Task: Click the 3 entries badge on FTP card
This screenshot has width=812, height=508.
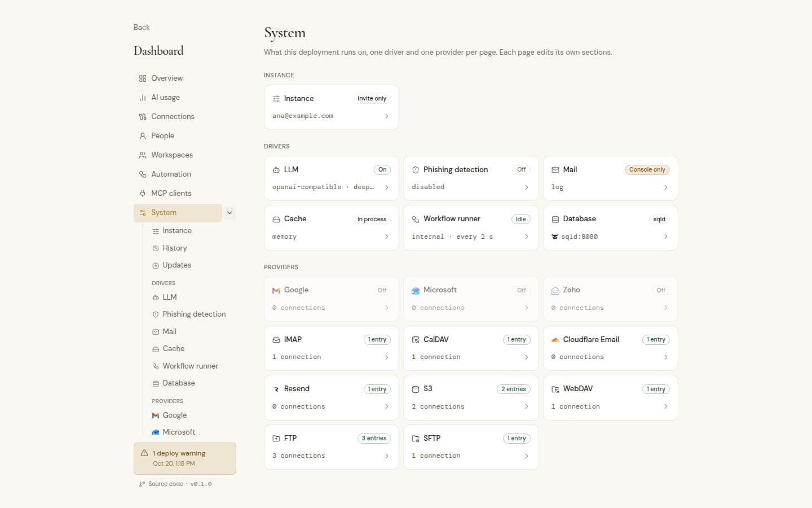Action: [x=374, y=439]
